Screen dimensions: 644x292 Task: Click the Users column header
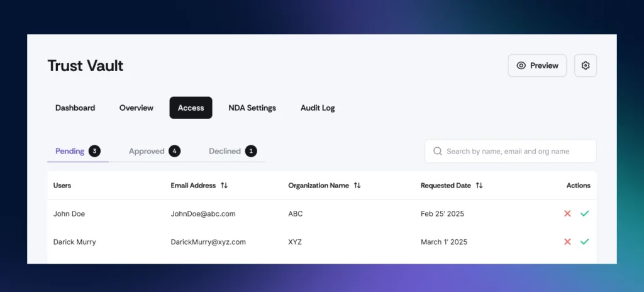[62, 186]
